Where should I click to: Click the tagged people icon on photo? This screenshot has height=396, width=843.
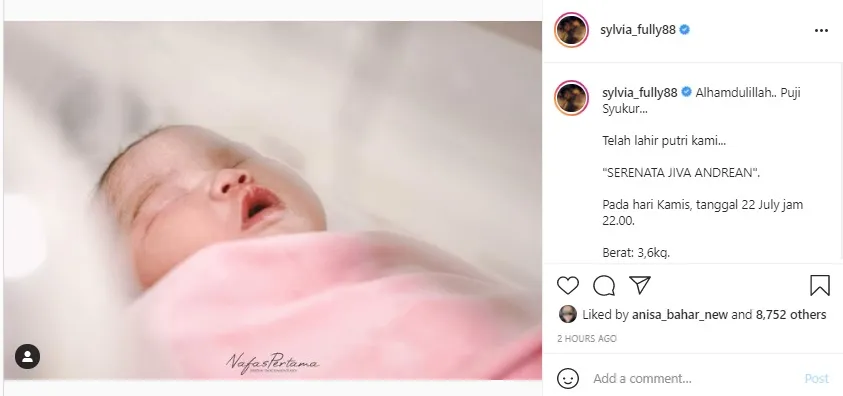pos(27,356)
